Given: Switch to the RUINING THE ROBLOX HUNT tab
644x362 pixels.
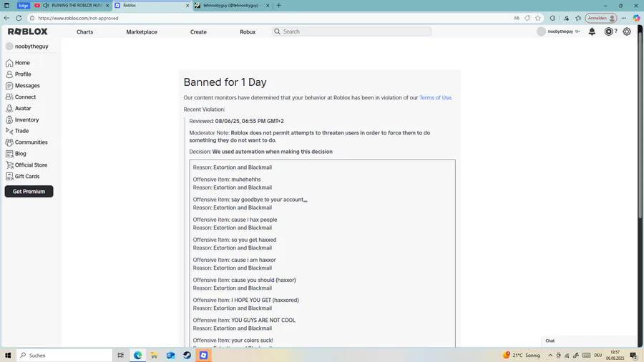Looking at the screenshot, I should click(70, 5).
